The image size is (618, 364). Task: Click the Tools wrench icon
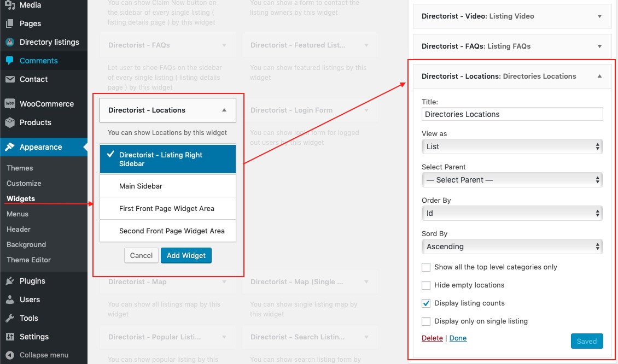(x=10, y=318)
